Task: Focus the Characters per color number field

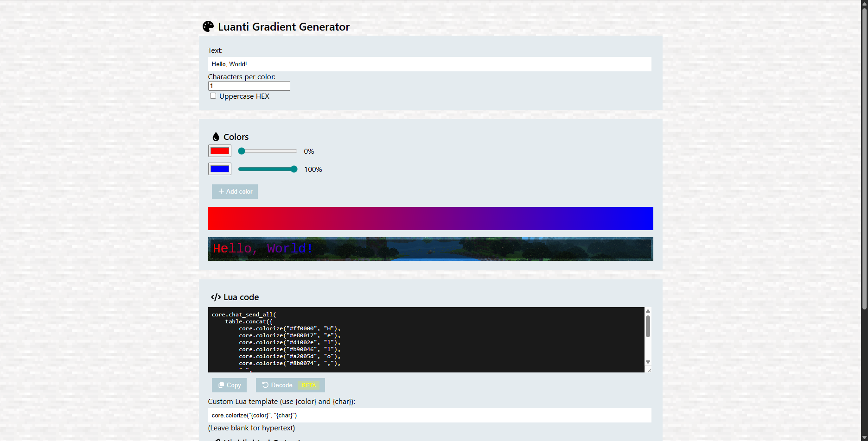Action: point(249,86)
